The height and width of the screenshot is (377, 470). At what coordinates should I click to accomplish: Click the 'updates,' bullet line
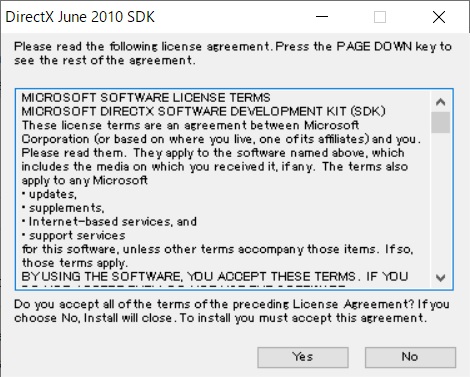[x=50, y=194]
